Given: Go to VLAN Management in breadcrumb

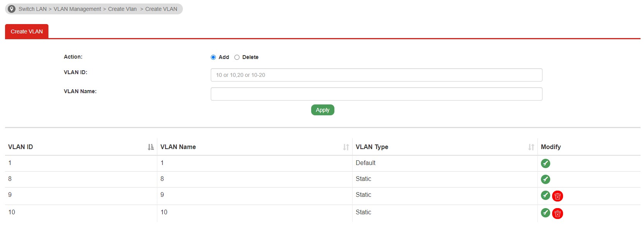Looking at the screenshot, I should point(77,9).
